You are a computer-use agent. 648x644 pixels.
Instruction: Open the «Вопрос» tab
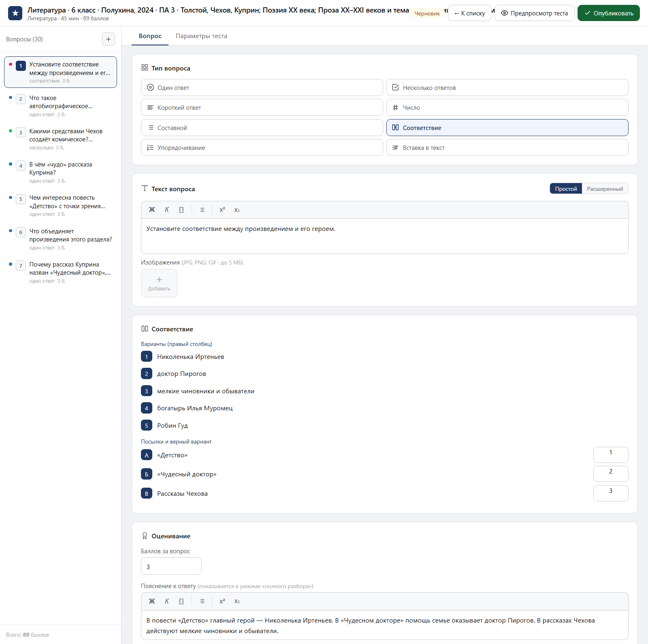[150, 36]
